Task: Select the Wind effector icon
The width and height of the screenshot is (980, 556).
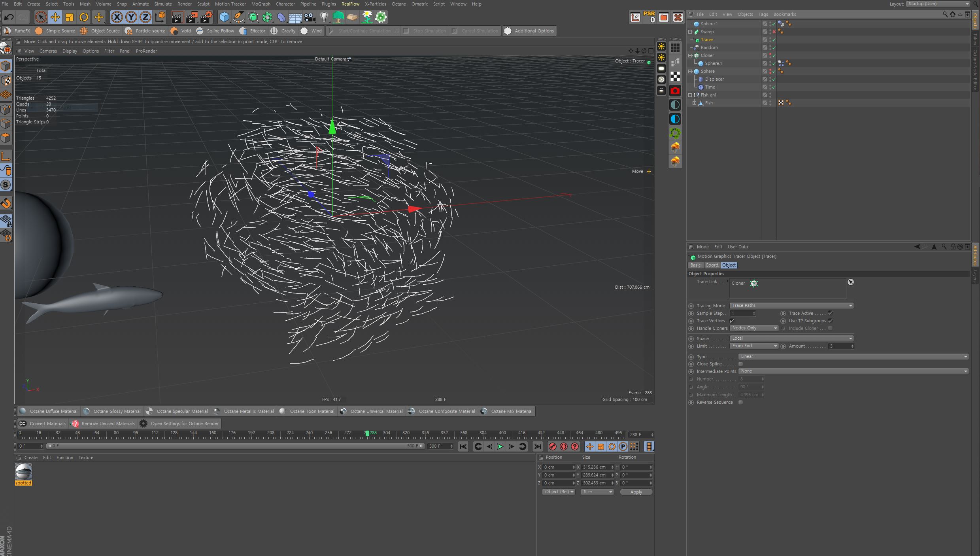Action: (304, 30)
